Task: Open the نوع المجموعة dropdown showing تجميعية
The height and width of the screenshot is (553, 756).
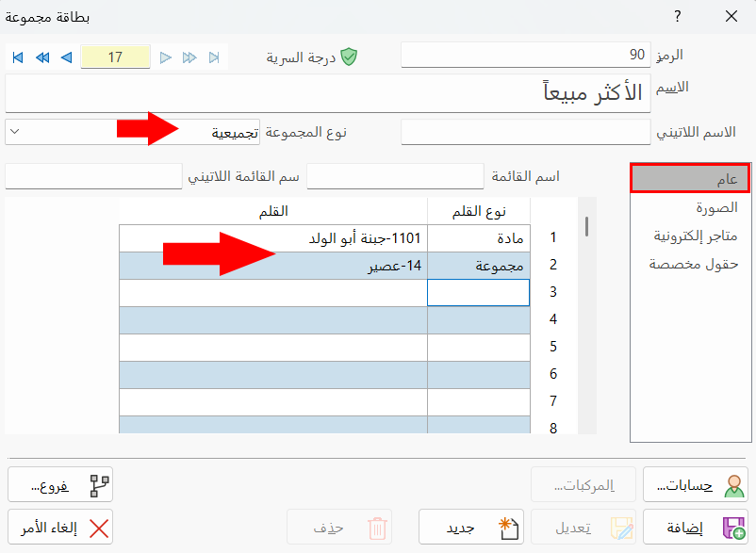Action: (11, 133)
